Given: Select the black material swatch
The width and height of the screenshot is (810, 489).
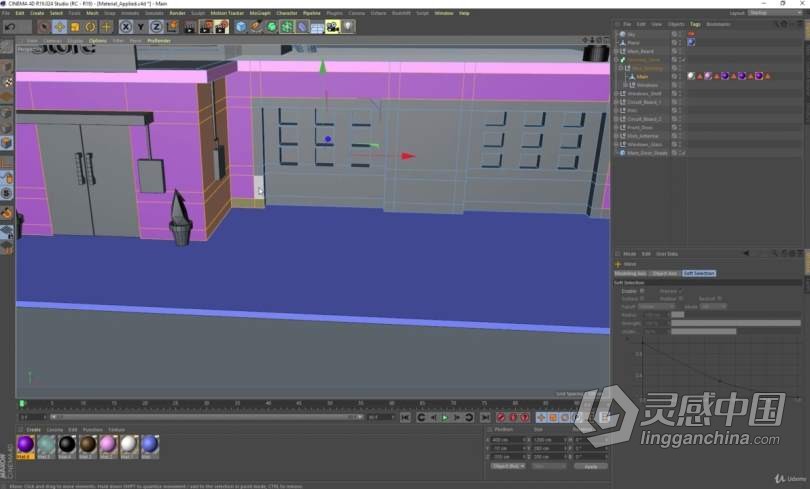Looking at the screenshot, I should tap(67, 445).
